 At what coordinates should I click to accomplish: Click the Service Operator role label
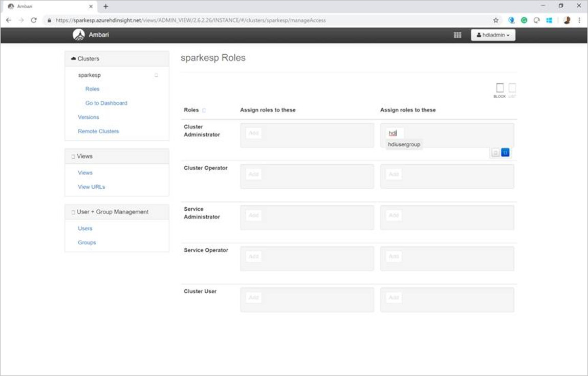tap(206, 250)
